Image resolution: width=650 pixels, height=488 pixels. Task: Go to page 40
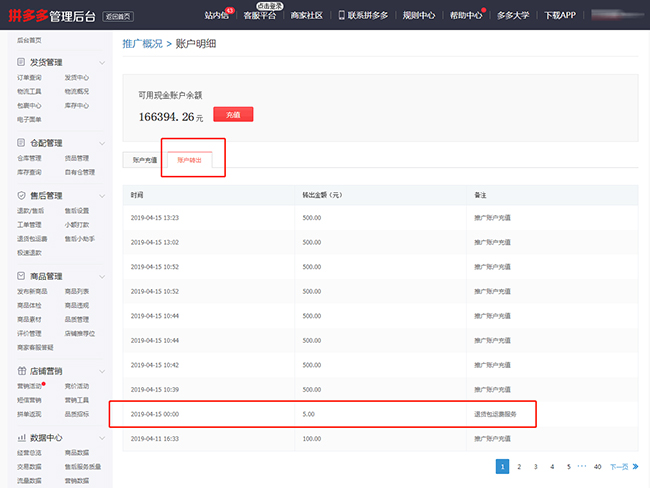597,467
